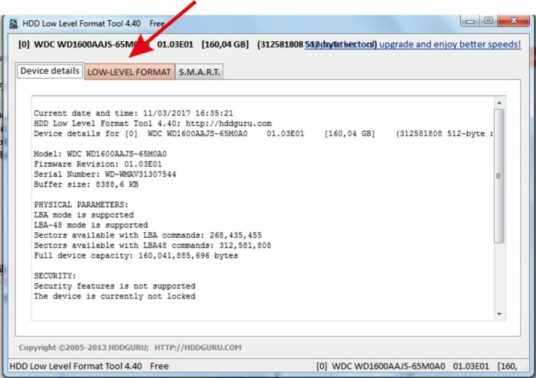Screen dimensions: 536x378
Task: Click the 'Full device capacity' line
Action: 136,256
